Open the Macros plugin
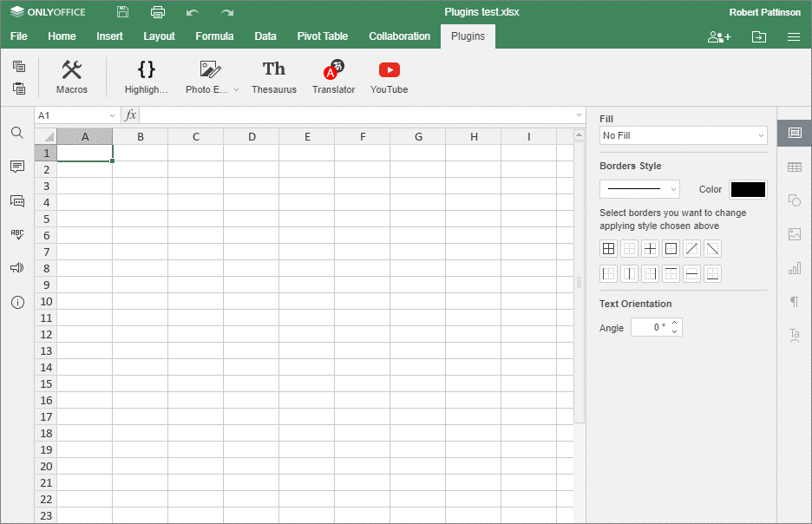 (72, 77)
